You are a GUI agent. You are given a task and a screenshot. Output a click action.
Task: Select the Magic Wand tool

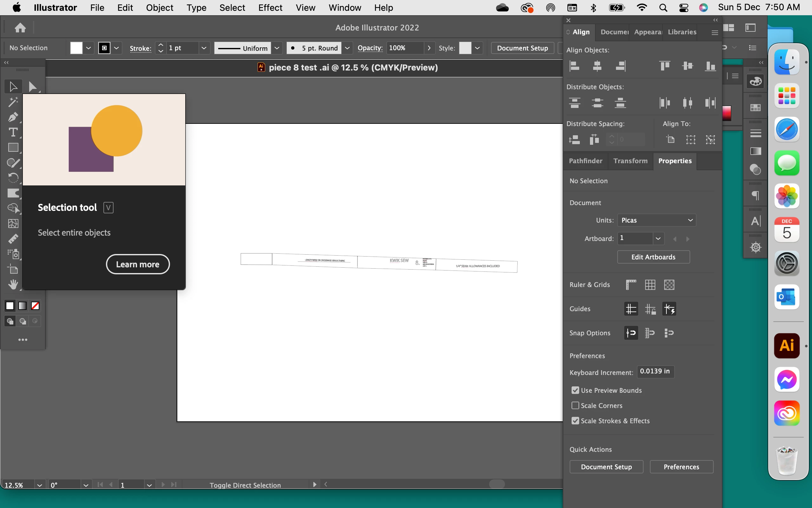pyautogui.click(x=13, y=102)
